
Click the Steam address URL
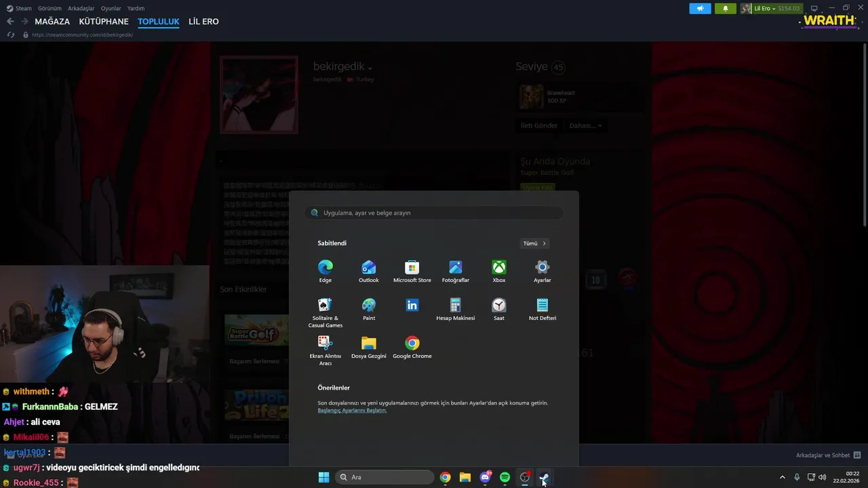pyautogui.click(x=82, y=35)
